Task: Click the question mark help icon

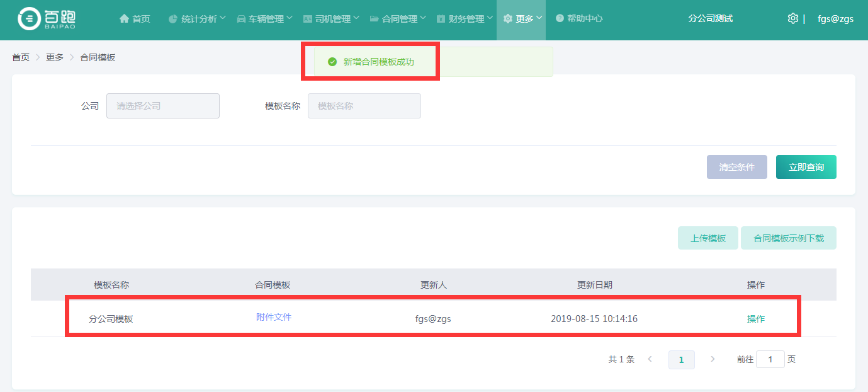Action: [560, 19]
